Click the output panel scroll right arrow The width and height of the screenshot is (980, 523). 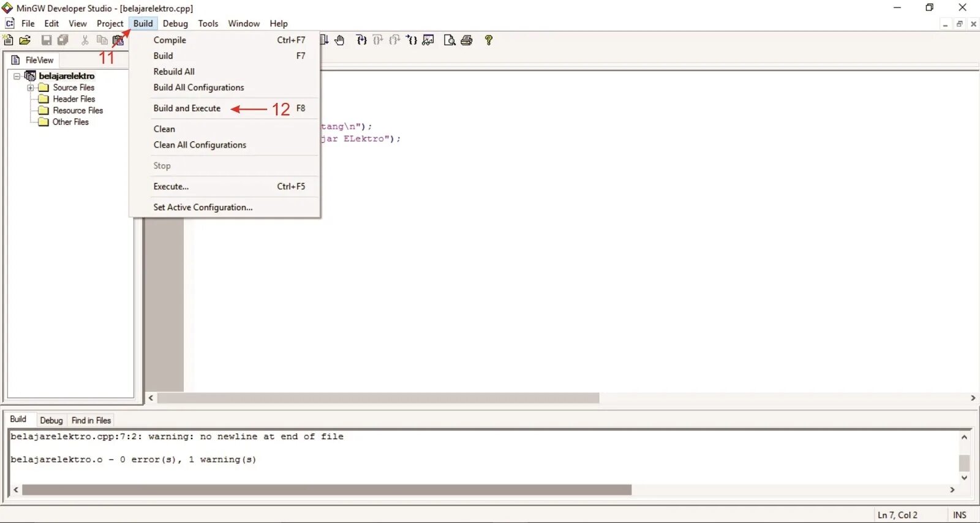[x=952, y=490]
